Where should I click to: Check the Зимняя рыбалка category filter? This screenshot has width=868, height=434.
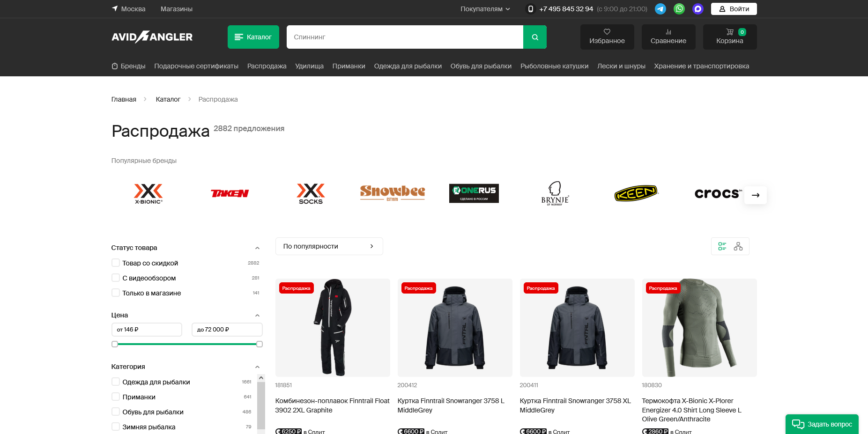coord(116,427)
